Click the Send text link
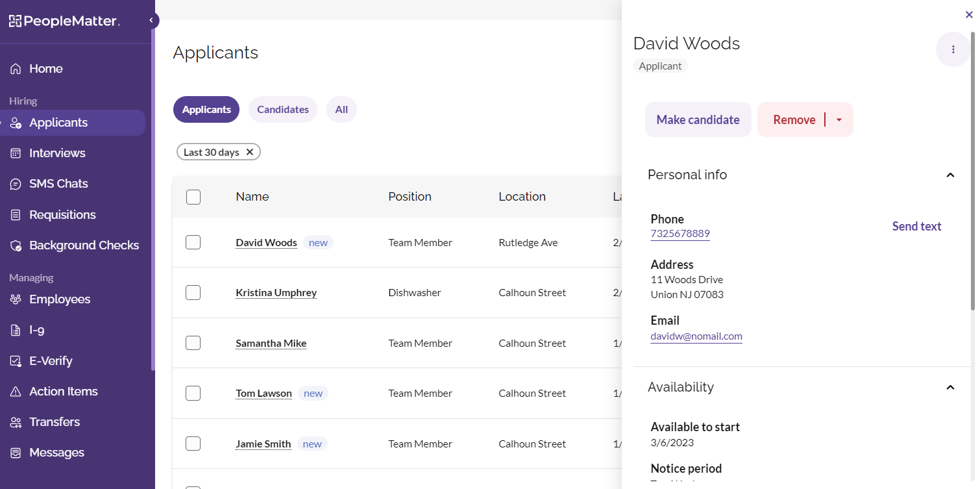 click(x=916, y=227)
